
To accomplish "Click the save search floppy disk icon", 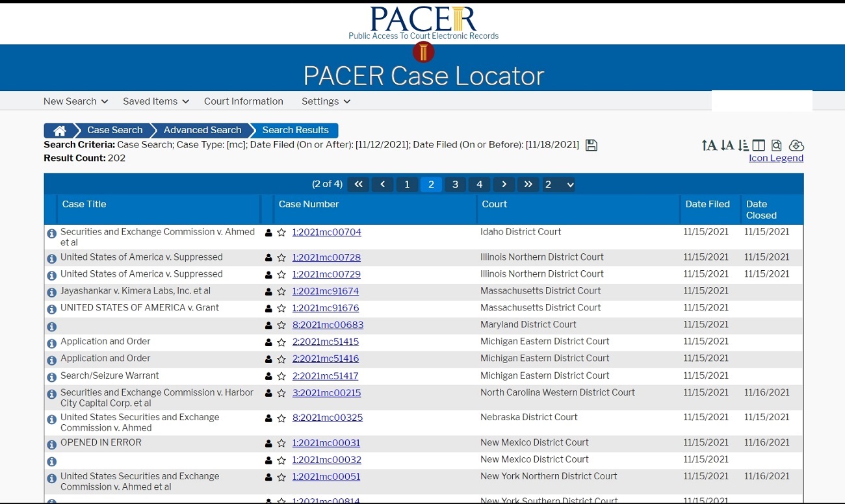I will 591,145.
